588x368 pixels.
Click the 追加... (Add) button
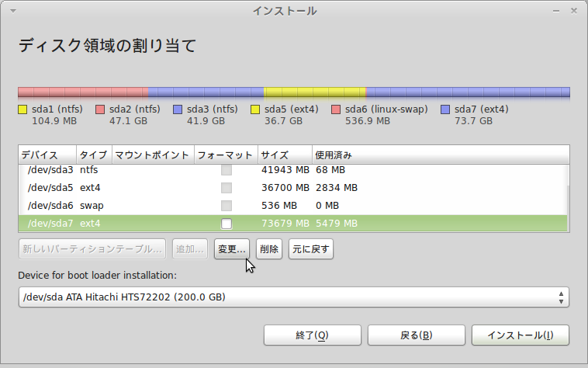(x=190, y=249)
